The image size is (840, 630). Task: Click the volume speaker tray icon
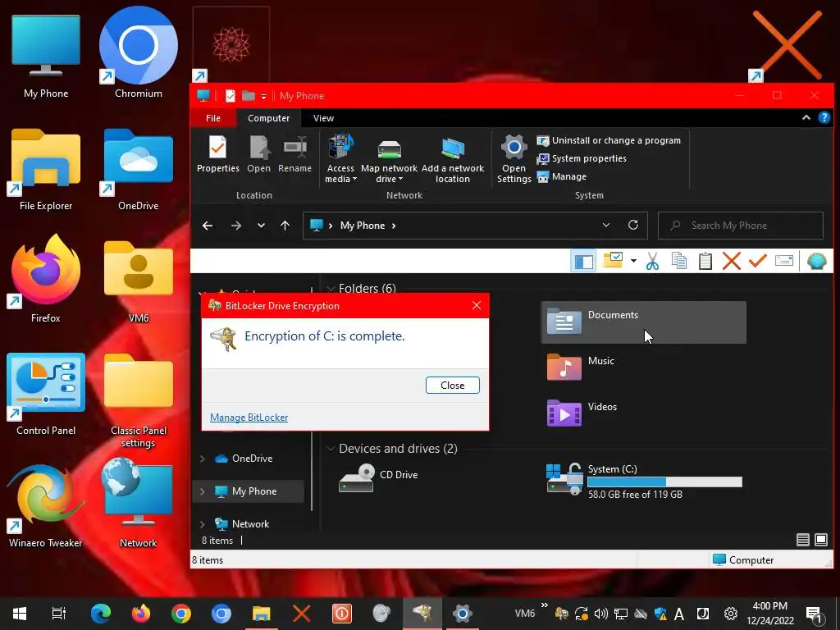pyautogui.click(x=601, y=614)
